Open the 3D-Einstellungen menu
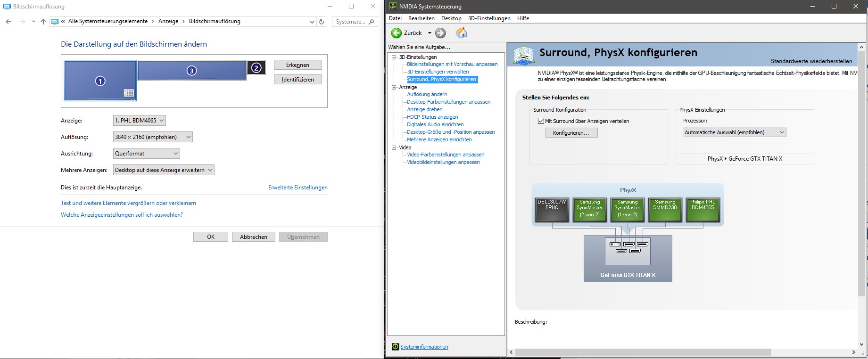Image resolution: width=868 pixels, height=359 pixels. (489, 18)
